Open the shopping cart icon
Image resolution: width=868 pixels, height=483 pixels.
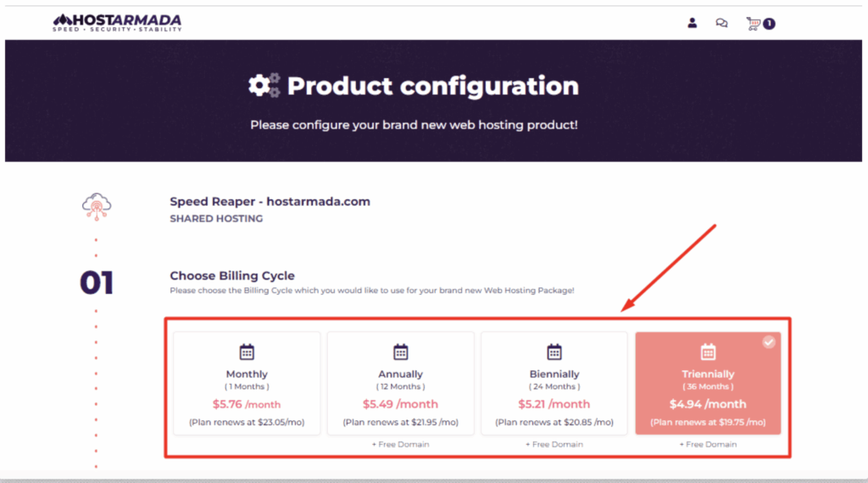(x=753, y=23)
